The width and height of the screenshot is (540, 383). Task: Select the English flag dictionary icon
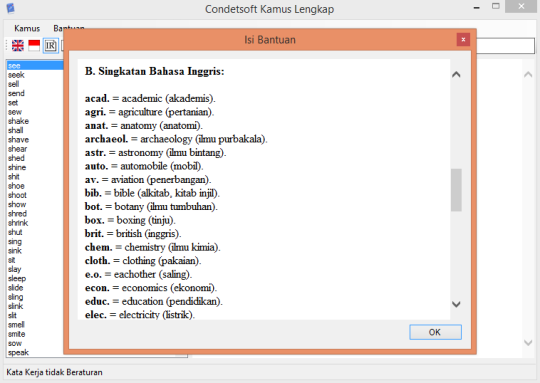[18, 45]
